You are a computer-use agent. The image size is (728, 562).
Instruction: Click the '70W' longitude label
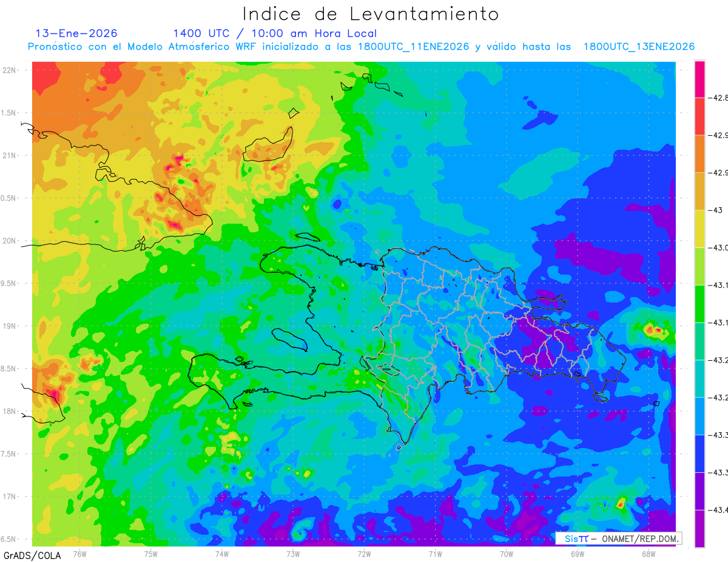coord(507,554)
